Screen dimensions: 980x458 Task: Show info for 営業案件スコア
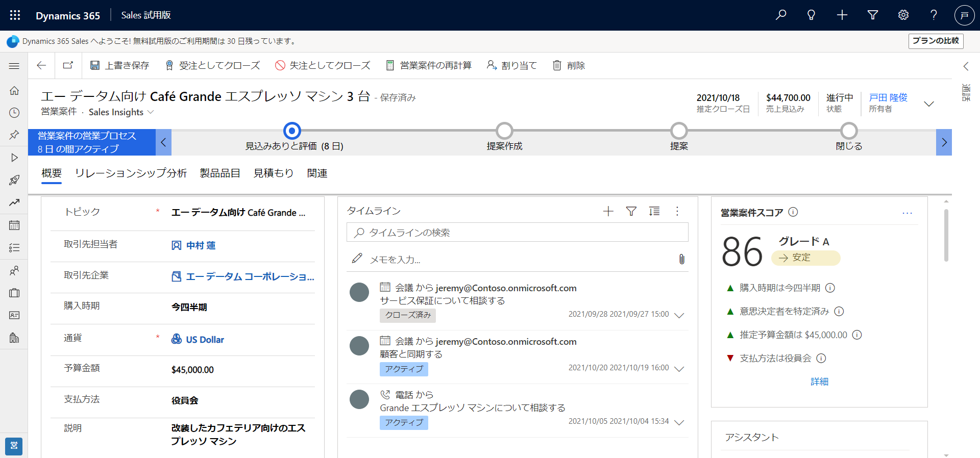pos(793,212)
